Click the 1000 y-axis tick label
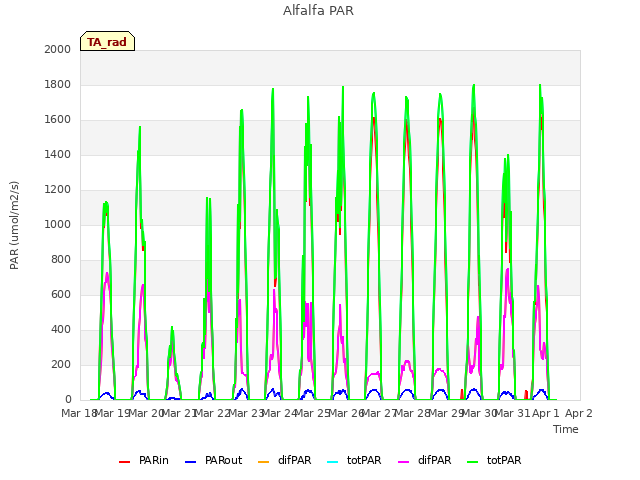The image size is (640, 480). pos(58,224)
